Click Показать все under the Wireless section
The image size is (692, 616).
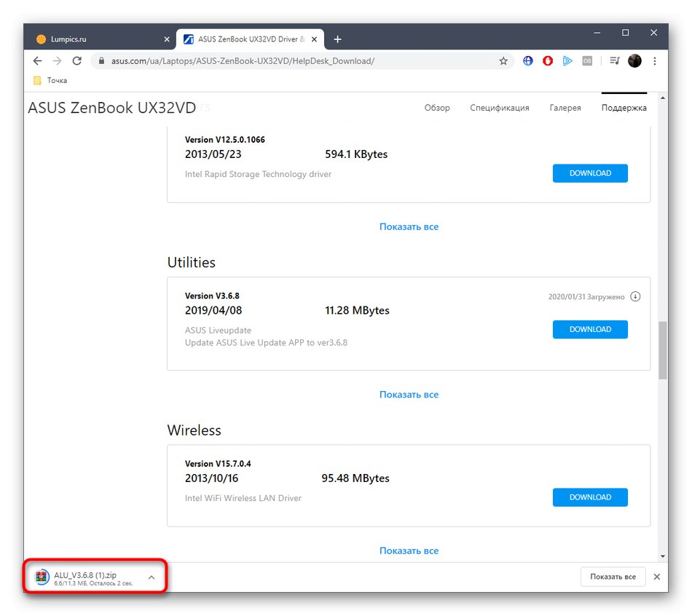[x=409, y=550]
